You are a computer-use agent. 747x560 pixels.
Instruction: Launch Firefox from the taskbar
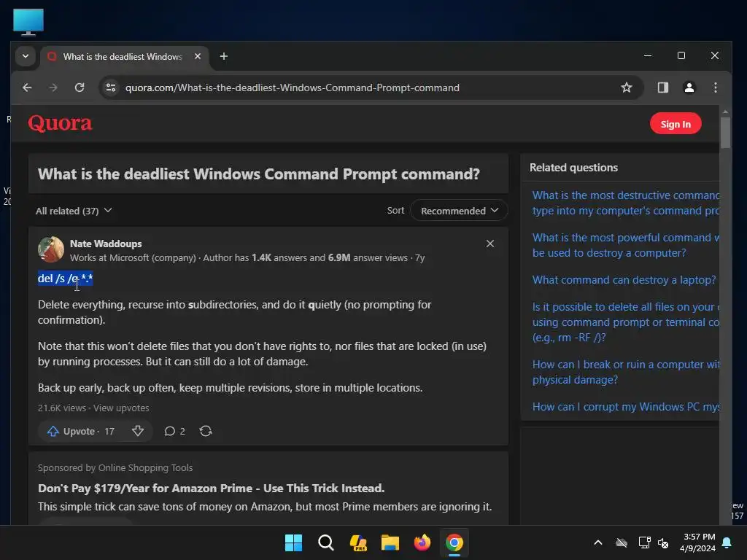(x=422, y=542)
